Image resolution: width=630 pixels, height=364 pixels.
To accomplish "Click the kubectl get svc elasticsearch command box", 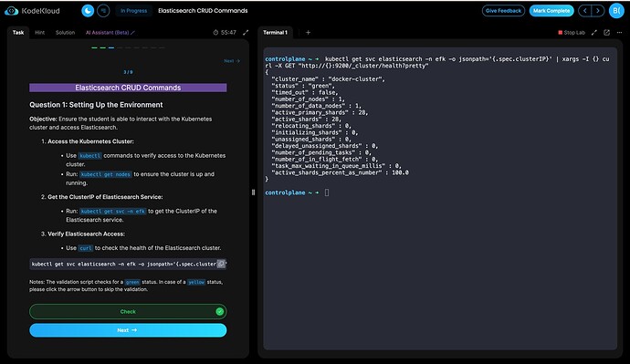I will (x=128, y=264).
